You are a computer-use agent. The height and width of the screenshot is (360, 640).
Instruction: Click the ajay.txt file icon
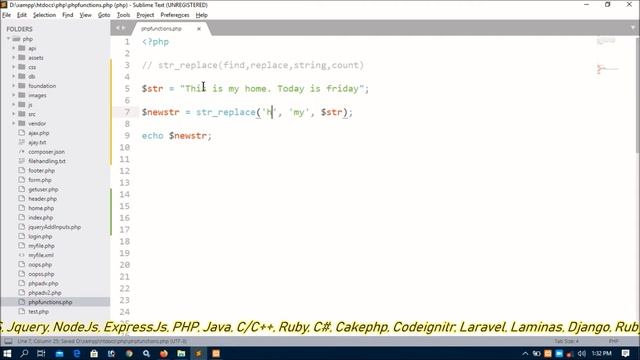pyautogui.click(x=22, y=142)
